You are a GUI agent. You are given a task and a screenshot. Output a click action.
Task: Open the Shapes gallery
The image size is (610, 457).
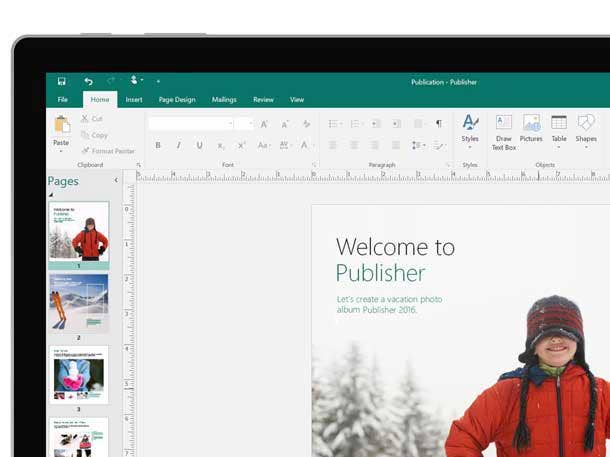586,129
